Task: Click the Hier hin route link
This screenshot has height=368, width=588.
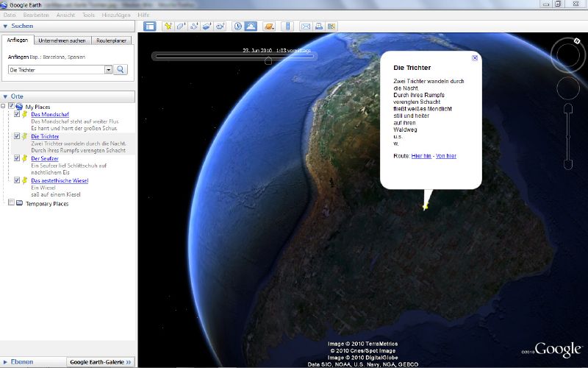Action: pos(421,156)
